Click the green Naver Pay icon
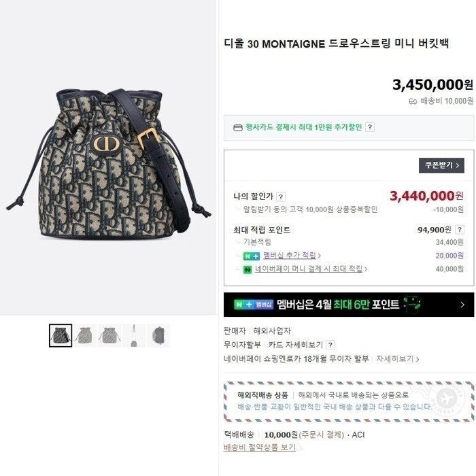This screenshot has width=476, height=476. 248,269
